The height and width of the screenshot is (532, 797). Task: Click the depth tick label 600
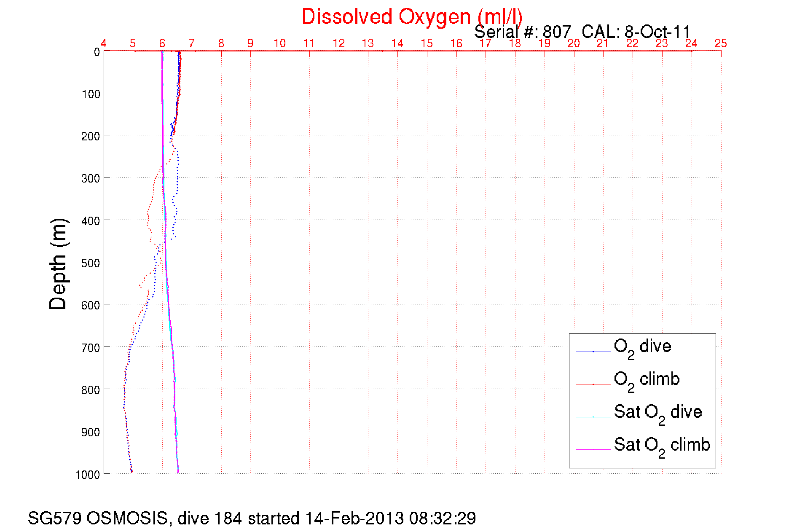[x=91, y=305]
